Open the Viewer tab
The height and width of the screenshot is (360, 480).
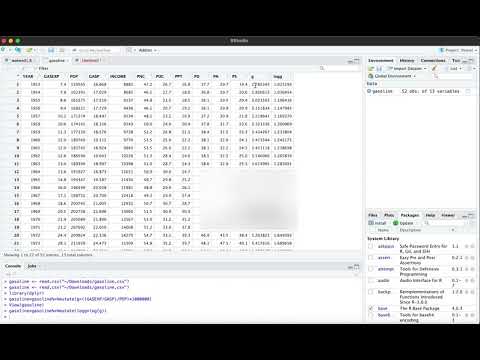tap(448, 215)
